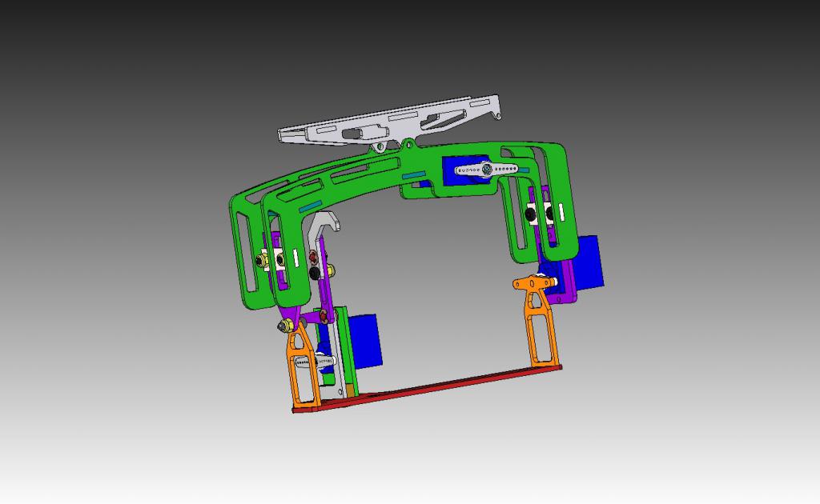Select the lower-left blue servo body
Viewport: 820px width, 504px height.
tap(367, 340)
